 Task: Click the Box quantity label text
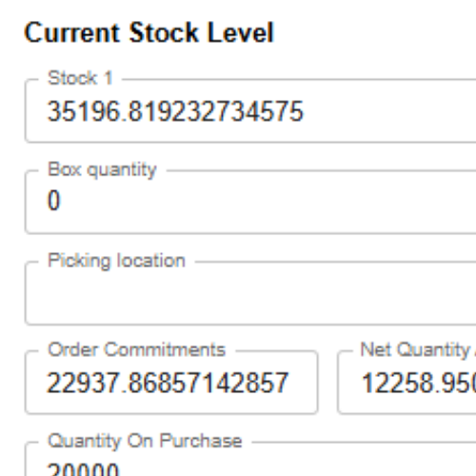(x=102, y=169)
